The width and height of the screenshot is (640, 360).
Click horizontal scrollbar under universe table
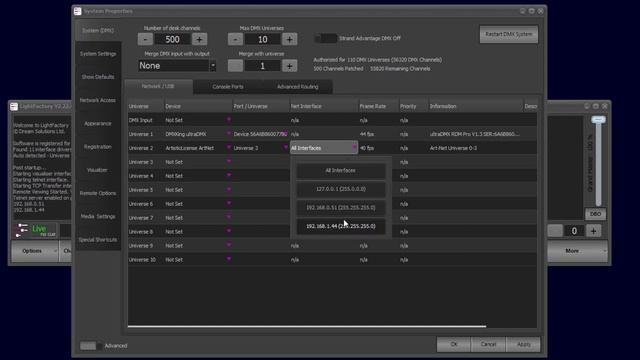(x=307, y=326)
